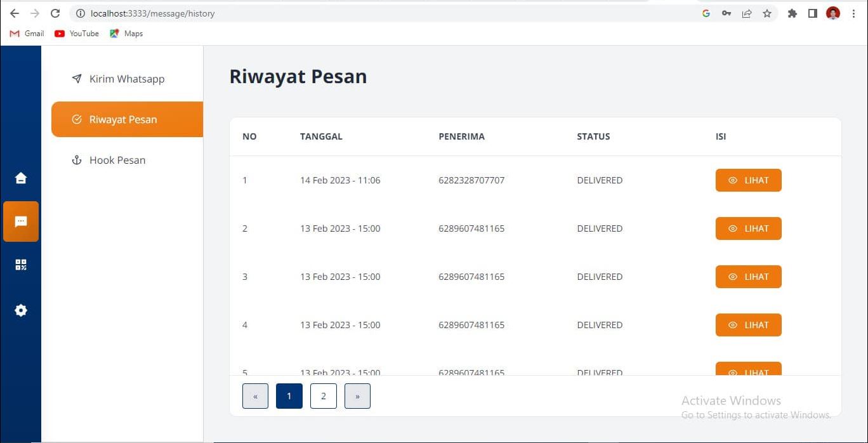
Task: Open the YouTube bookmark
Action: 77,34
